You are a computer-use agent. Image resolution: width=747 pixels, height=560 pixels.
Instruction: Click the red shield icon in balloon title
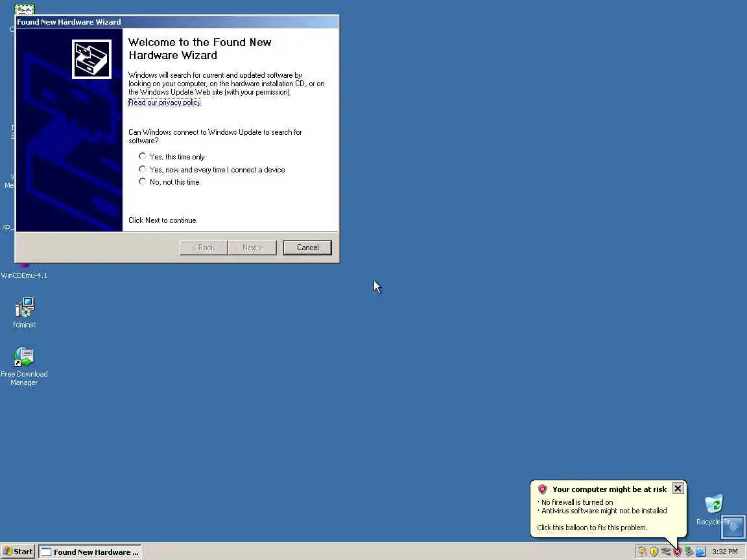pyautogui.click(x=542, y=489)
